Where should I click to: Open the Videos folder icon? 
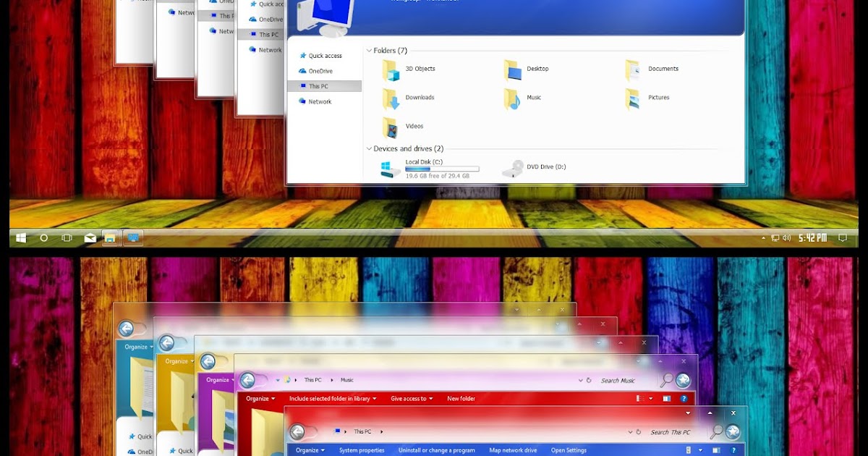391,127
